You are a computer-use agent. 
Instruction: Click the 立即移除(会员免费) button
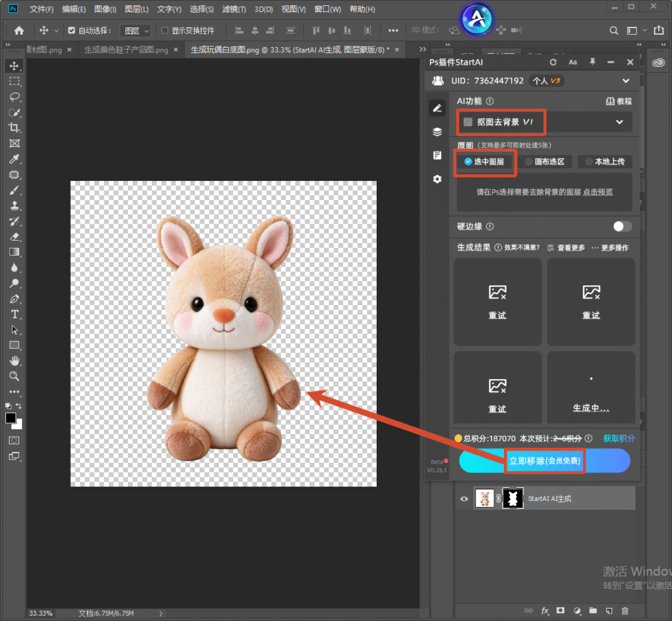(544, 461)
